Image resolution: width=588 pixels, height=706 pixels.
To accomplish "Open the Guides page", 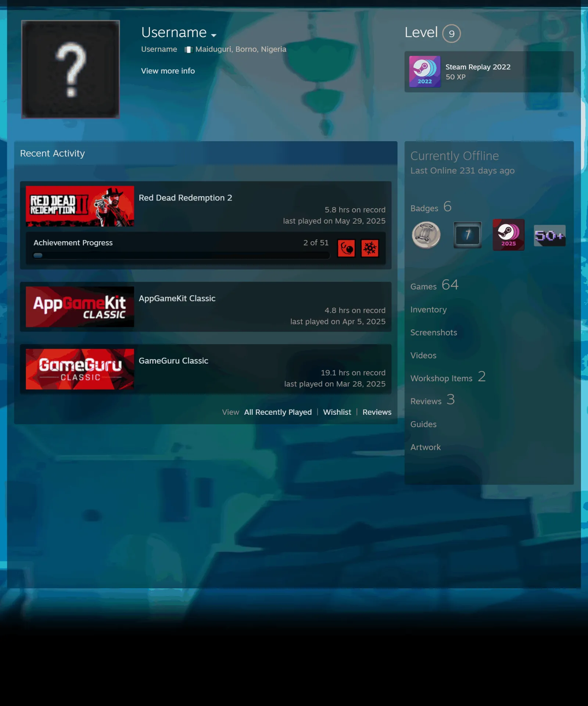I will tap(423, 424).
